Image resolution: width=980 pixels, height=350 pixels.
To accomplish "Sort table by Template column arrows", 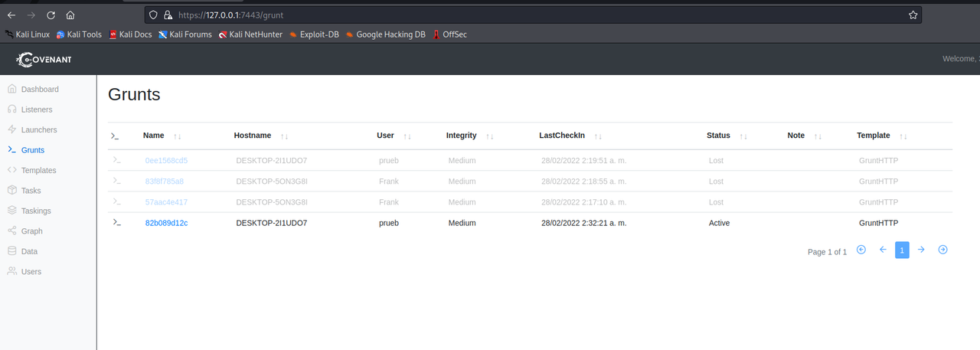I will click(x=903, y=136).
